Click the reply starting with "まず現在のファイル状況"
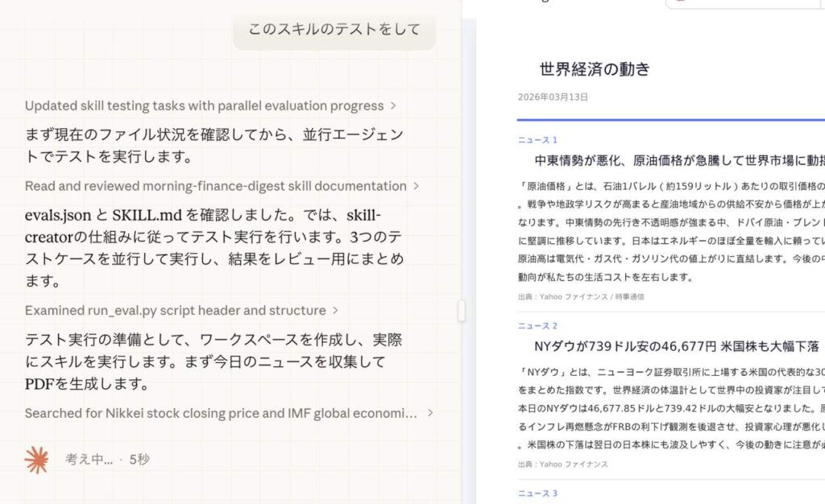This screenshot has width=825, height=504. click(214, 145)
